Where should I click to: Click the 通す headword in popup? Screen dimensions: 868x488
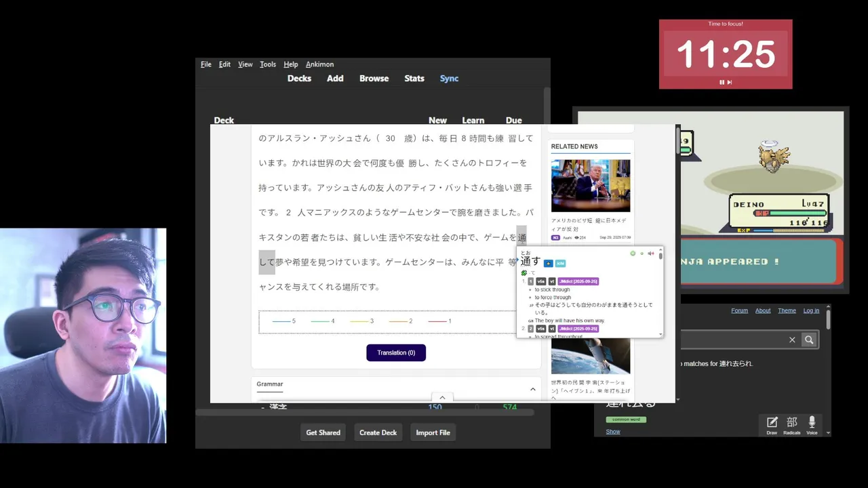point(530,261)
